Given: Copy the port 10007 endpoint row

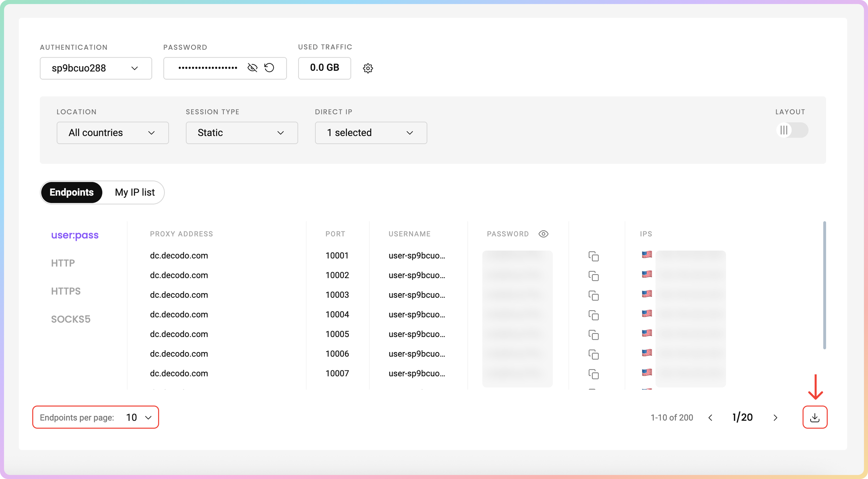Looking at the screenshot, I should click(x=593, y=374).
